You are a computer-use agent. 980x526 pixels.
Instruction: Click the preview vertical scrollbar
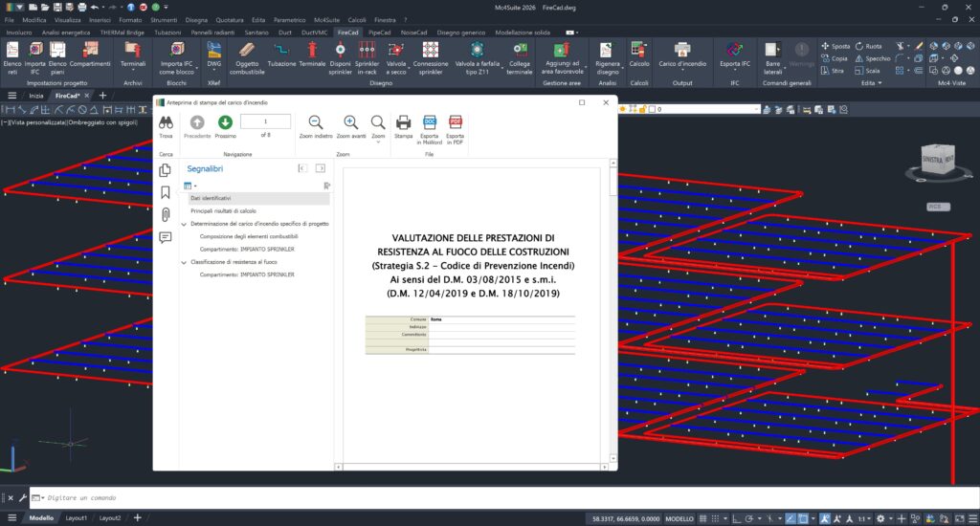click(613, 311)
